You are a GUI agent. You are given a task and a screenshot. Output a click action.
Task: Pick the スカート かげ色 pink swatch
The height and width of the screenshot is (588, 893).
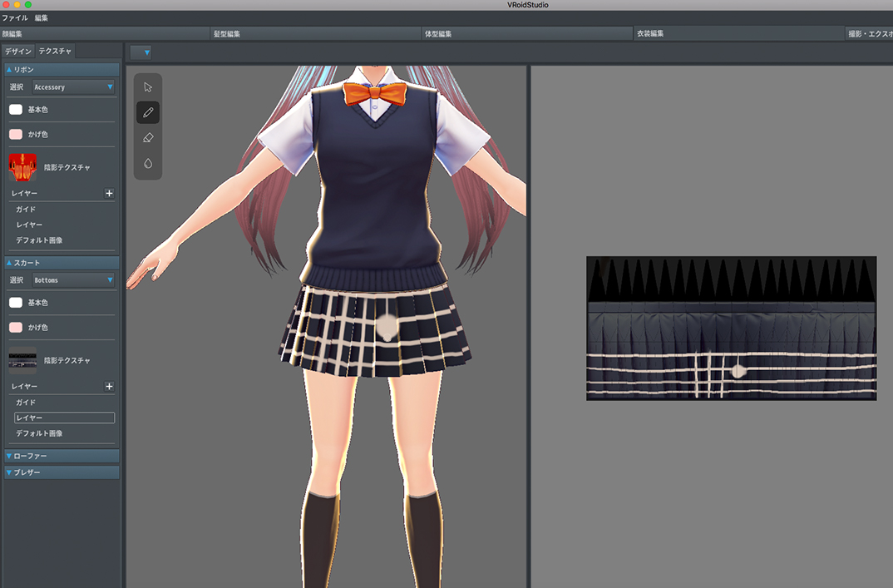(16, 328)
